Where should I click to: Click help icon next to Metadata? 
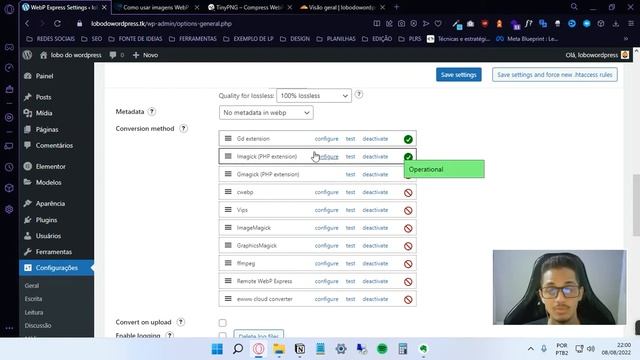click(151, 111)
